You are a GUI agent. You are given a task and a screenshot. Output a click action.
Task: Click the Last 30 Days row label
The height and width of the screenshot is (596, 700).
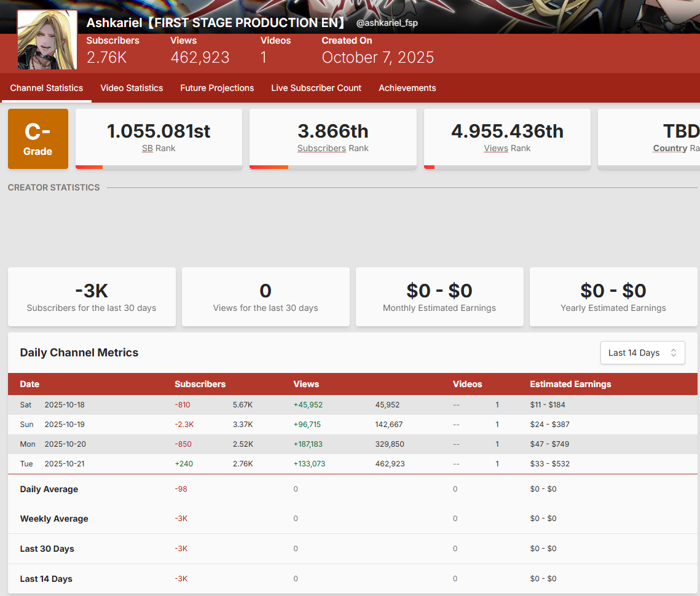[x=47, y=549]
